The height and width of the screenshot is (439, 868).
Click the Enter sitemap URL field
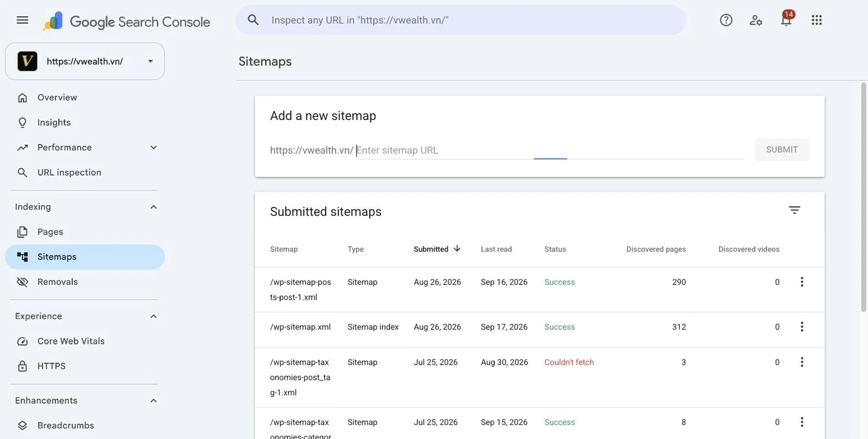click(550, 150)
